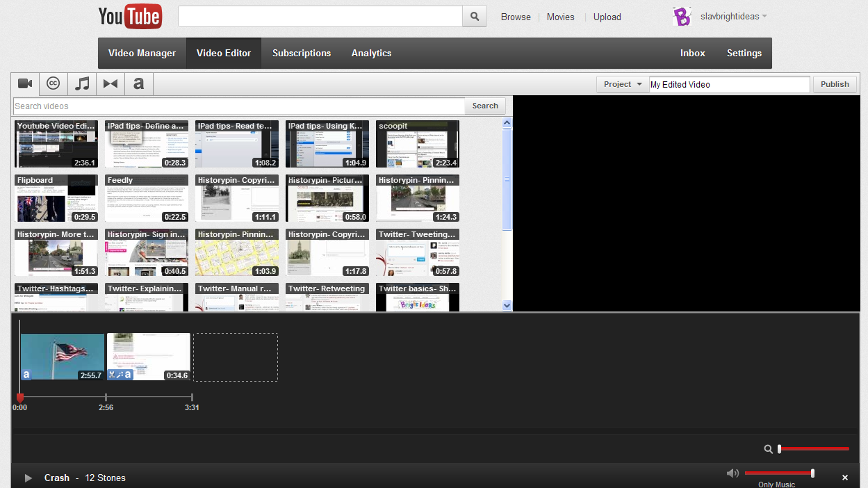Select the 0:34.6 clip in the timeline
Viewport: 868px width, 488px height.
149,357
